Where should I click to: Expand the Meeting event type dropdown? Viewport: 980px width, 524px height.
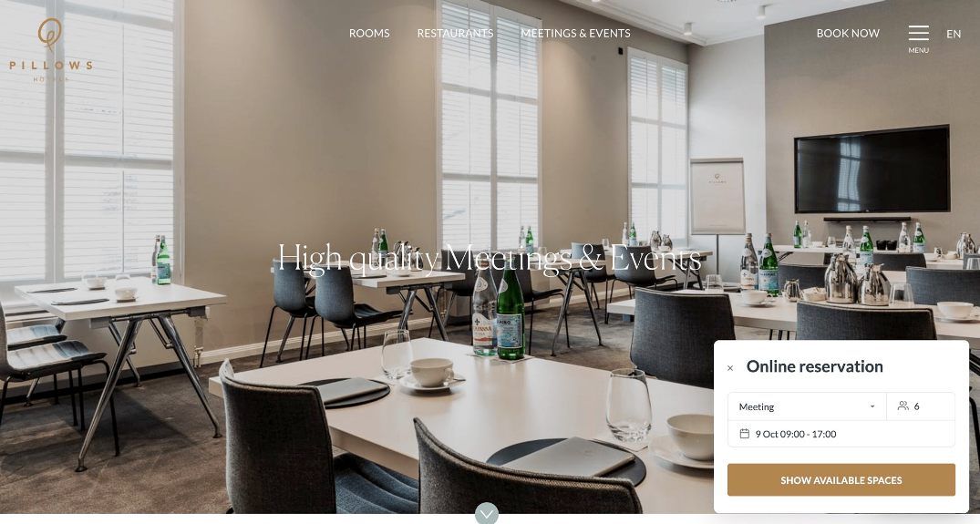point(807,406)
